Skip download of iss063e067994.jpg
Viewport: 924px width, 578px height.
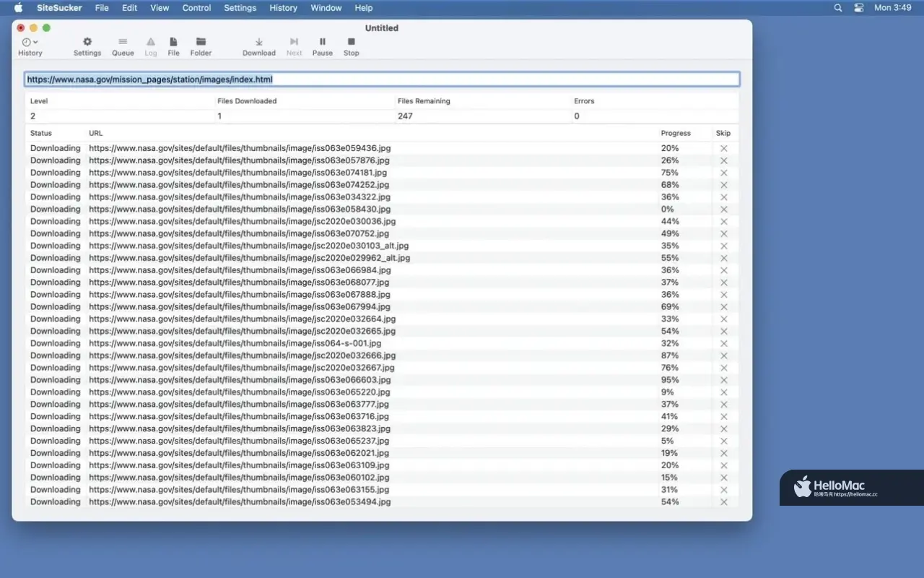pos(723,307)
